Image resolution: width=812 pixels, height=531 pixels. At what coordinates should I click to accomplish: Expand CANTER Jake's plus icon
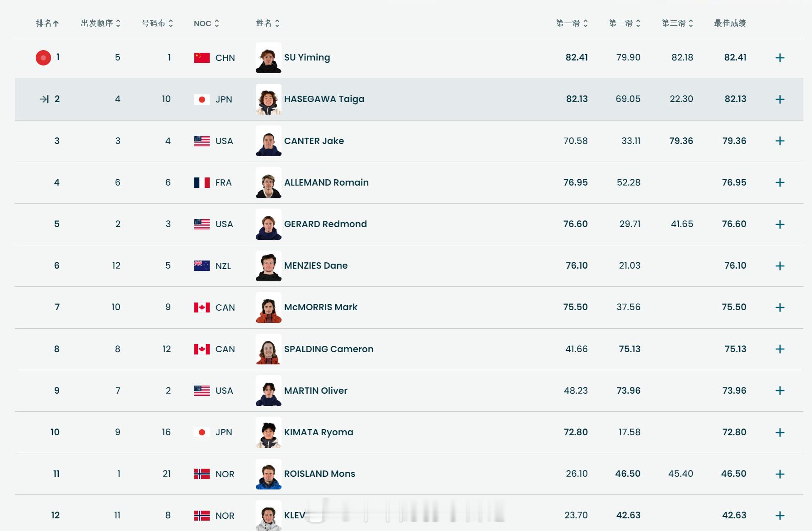coord(780,141)
